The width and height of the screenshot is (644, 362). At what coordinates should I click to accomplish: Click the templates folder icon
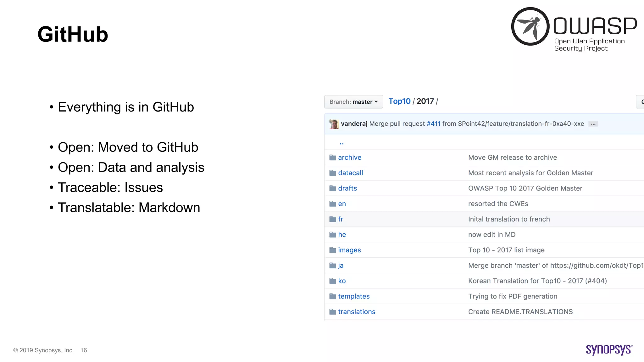click(333, 296)
